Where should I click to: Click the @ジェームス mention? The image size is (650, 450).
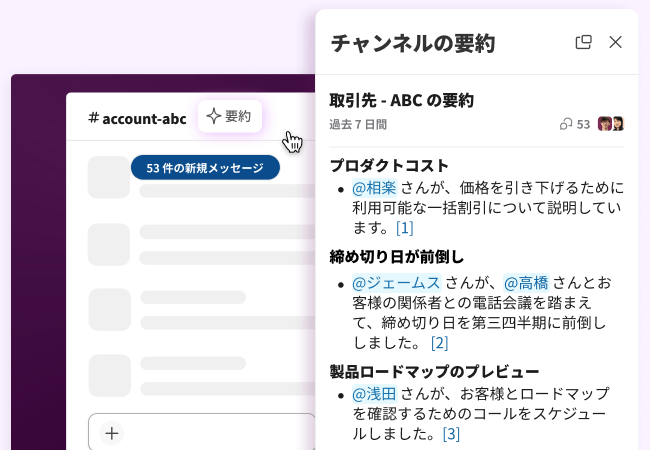pos(396,283)
